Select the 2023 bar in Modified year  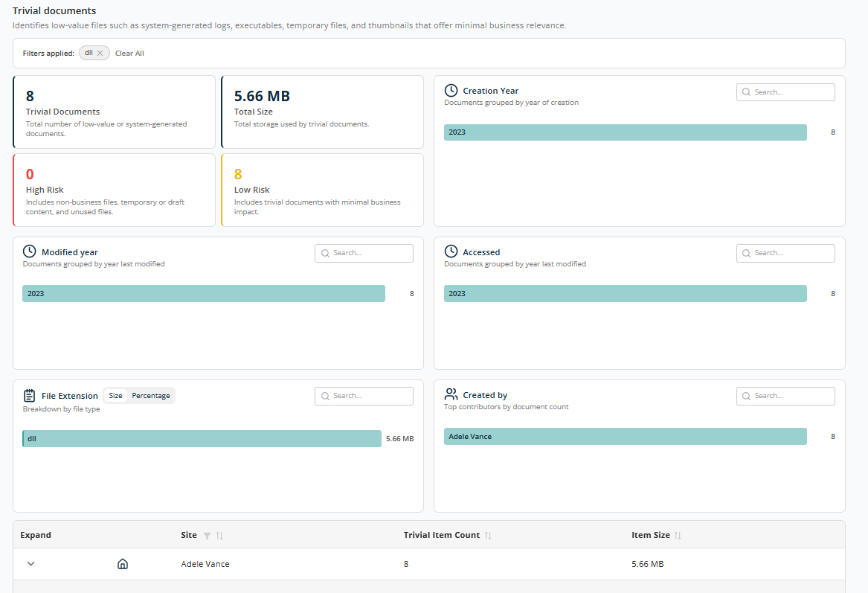[204, 293]
